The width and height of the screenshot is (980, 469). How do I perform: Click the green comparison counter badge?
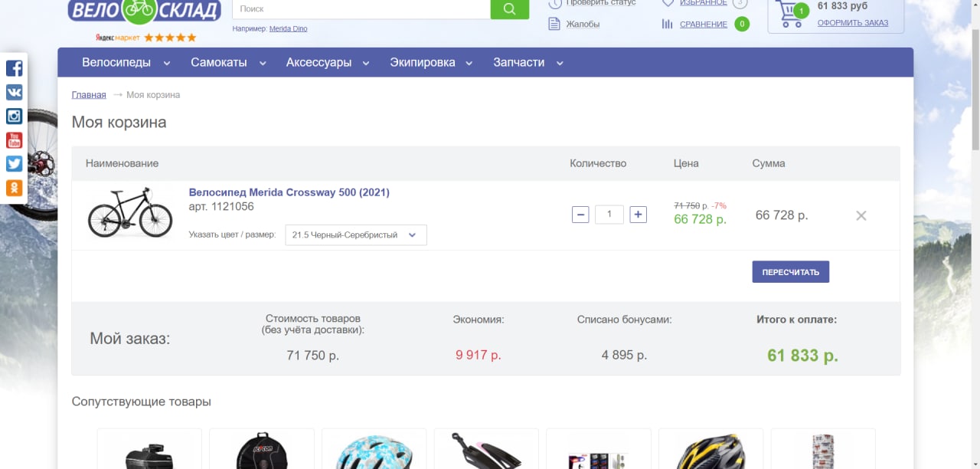742,24
